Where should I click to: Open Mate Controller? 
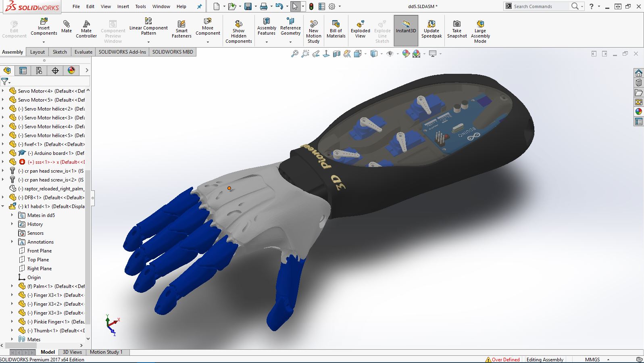[x=86, y=29]
